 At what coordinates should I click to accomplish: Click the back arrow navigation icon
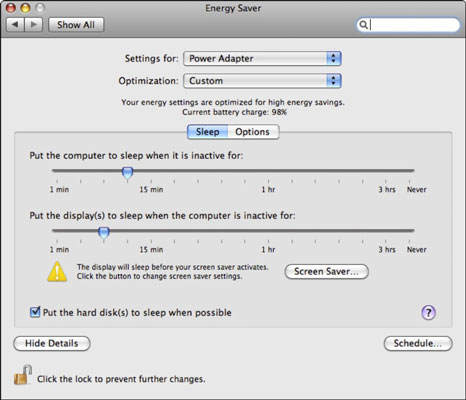(x=15, y=25)
